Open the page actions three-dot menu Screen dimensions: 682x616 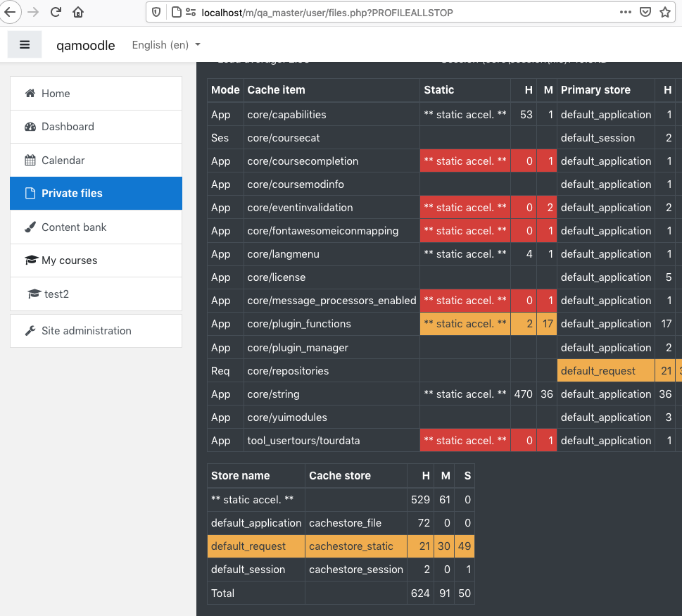(626, 12)
